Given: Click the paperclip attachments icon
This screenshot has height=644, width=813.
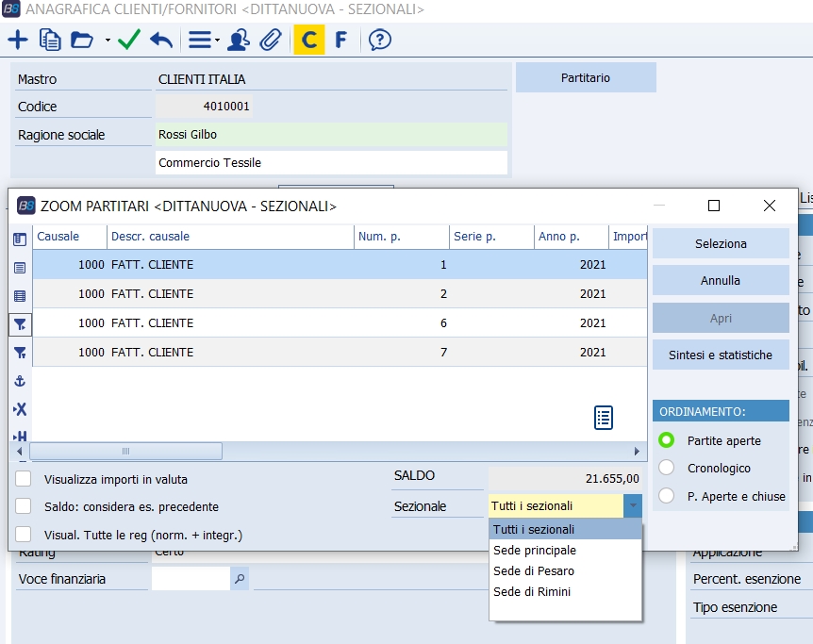Looking at the screenshot, I should point(271,40).
